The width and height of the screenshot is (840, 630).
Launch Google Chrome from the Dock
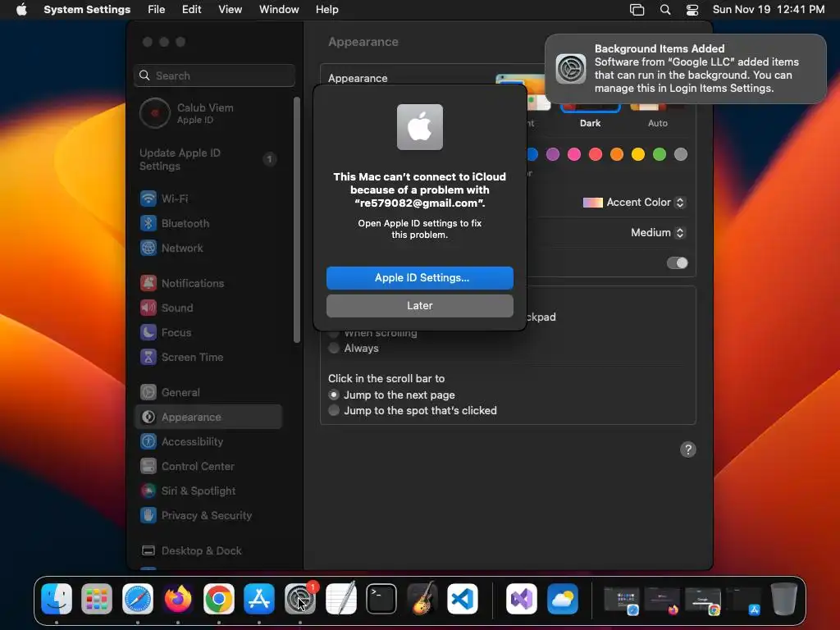point(218,599)
